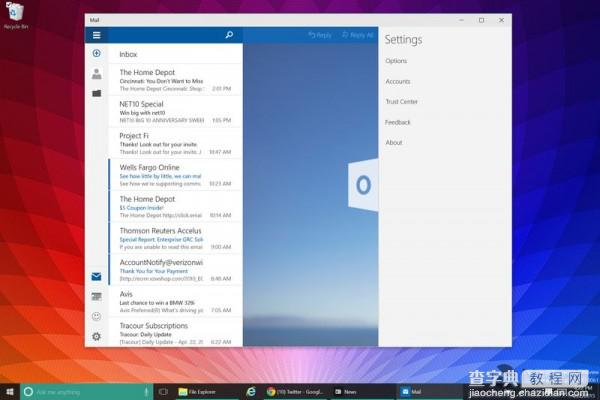Viewport: 600px width, 400px height.
Task: Click the Cortana microphone icon
Action: tap(146, 392)
